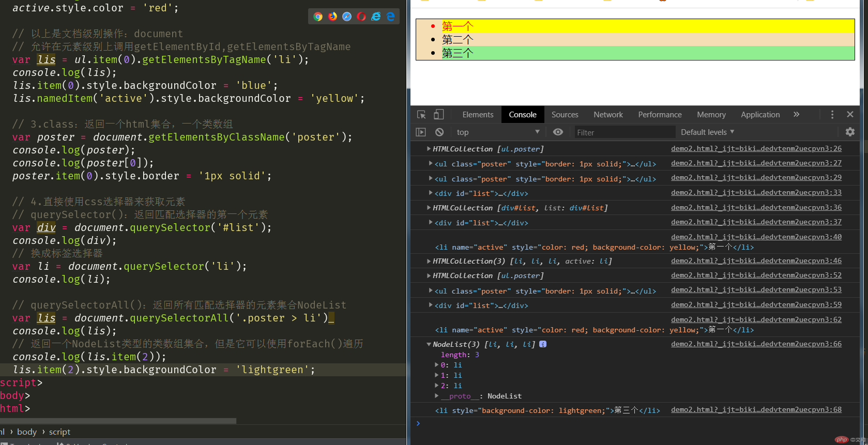The width and height of the screenshot is (868, 445).
Task: Open preview in Chrome browser icon
Action: pyautogui.click(x=318, y=17)
